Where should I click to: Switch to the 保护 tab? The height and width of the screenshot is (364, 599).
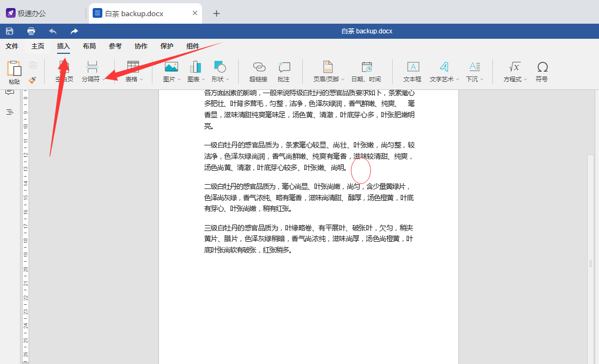click(x=167, y=46)
